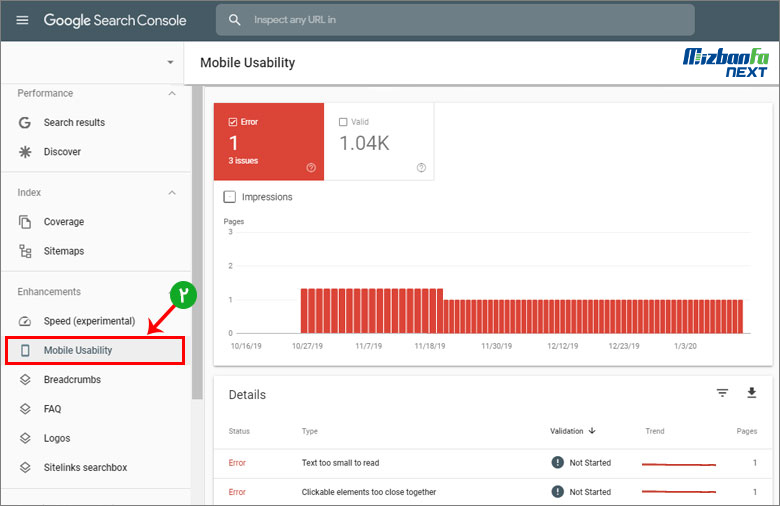780x506 pixels.
Task: Open 'Text too small to read' issue
Action: (x=340, y=463)
